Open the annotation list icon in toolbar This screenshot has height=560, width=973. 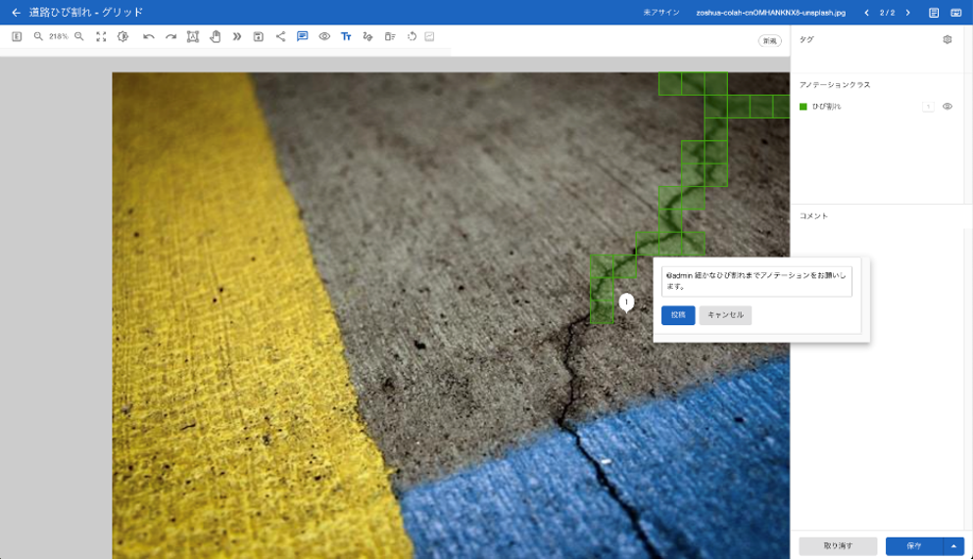pyautogui.click(x=390, y=36)
